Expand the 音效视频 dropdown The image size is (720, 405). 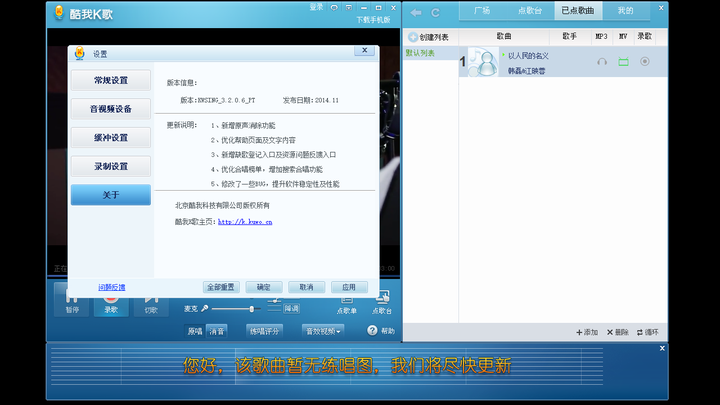tap(323, 331)
